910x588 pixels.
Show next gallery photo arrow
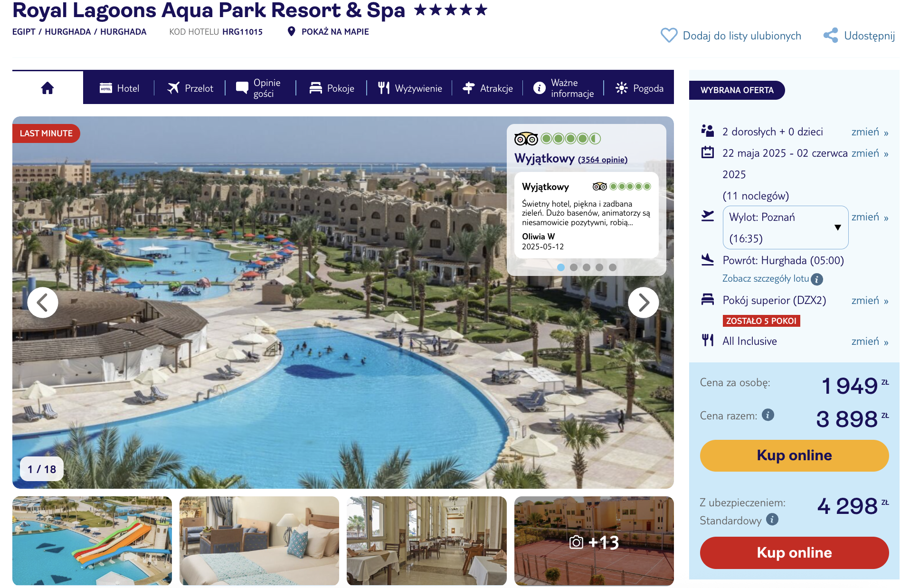[x=643, y=303]
